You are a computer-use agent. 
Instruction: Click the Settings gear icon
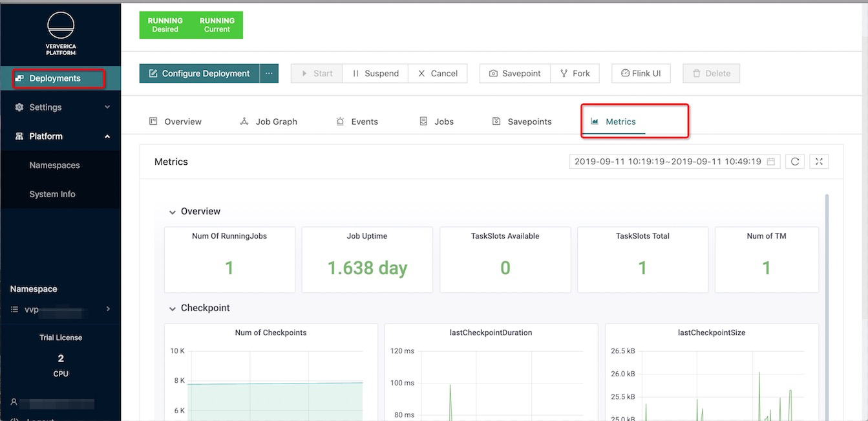(x=19, y=107)
